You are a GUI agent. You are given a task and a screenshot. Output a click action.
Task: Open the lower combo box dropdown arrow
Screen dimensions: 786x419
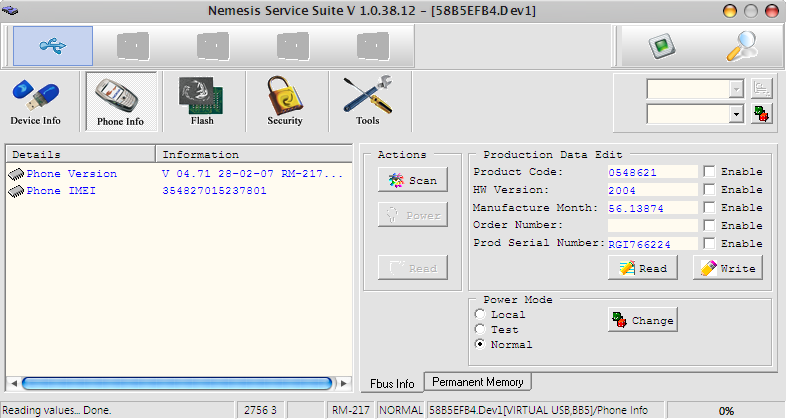(736, 114)
